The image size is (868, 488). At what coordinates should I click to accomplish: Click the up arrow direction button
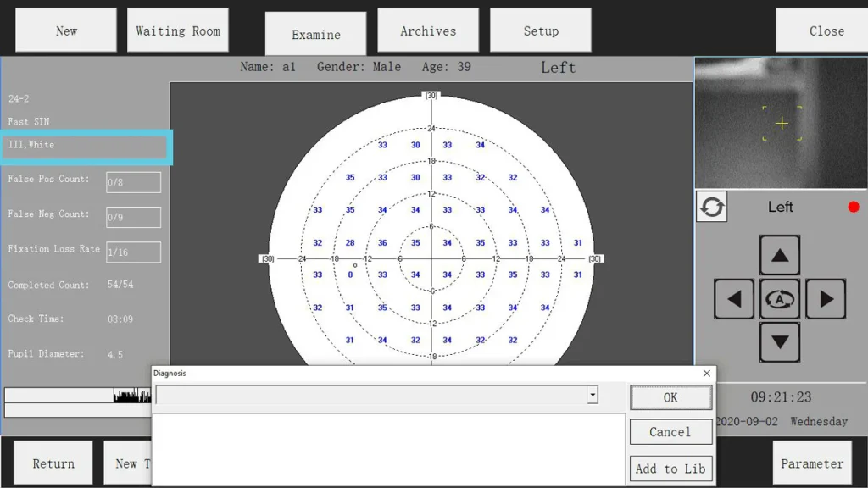point(780,255)
